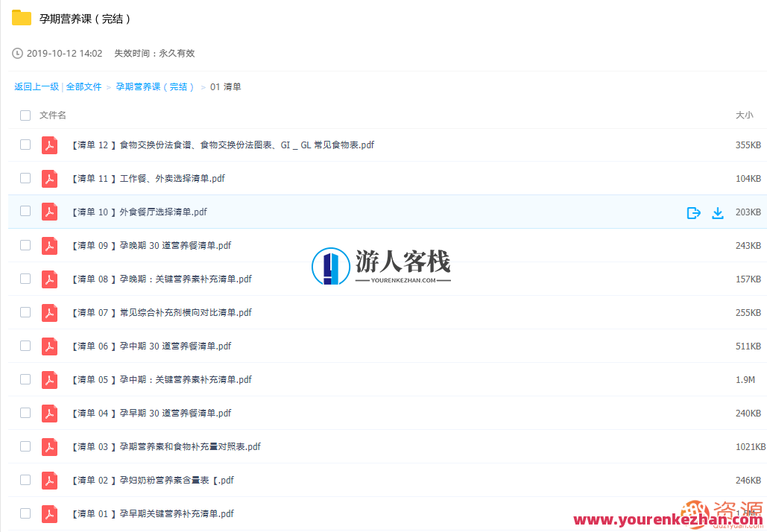Screen dimensions: 767x532
Task: Toggle the select-all checkbox in the header row
Action: click(25, 115)
